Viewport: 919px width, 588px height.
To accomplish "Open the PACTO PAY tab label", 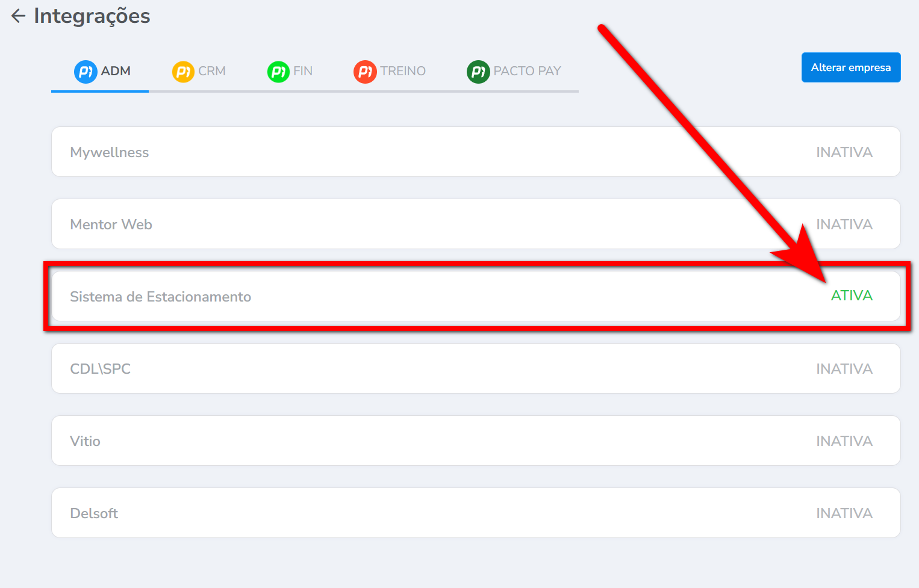I will point(527,71).
